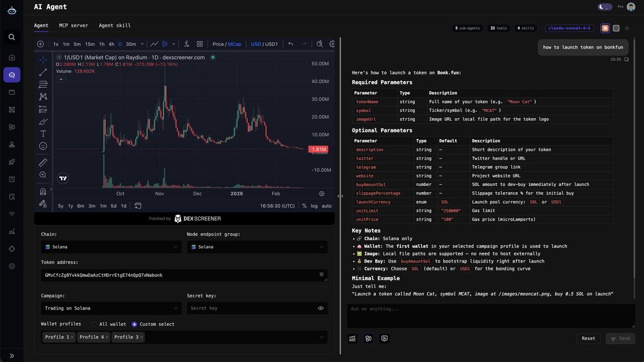Toggle secret key visibility eye icon

point(321,308)
